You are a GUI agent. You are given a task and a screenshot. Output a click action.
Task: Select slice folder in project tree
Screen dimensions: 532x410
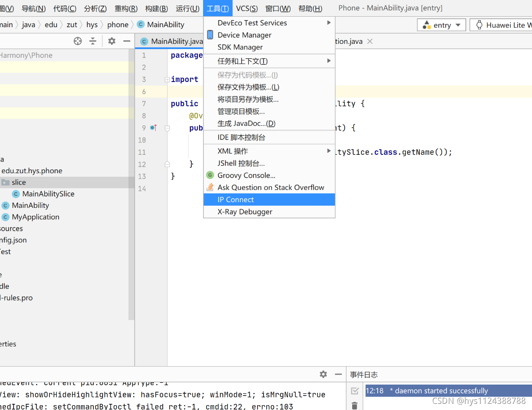(x=67, y=182)
